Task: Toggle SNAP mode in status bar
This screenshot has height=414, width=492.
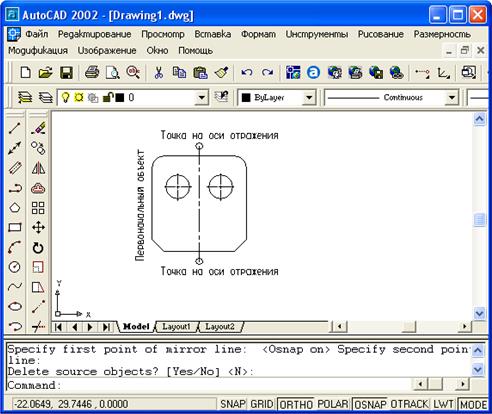Action: pyautogui.click(x=232, y=404)
